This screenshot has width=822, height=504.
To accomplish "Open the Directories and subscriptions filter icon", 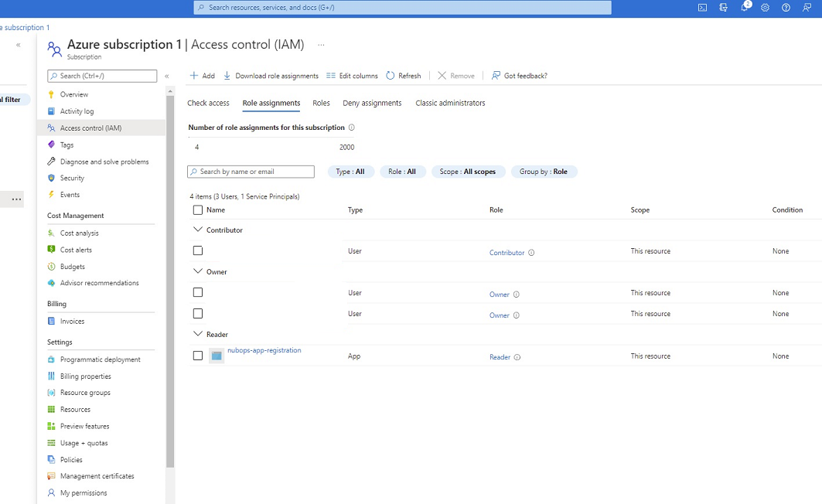I will tap(724, 7).
